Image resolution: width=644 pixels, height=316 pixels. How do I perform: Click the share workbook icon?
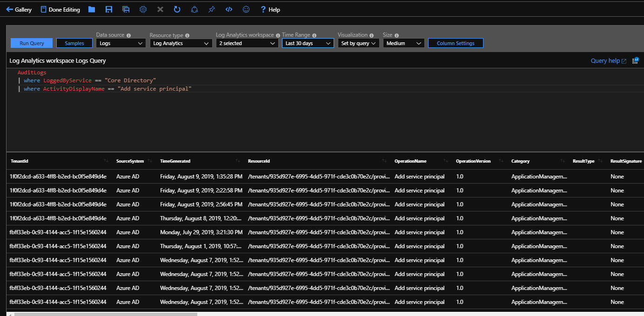click(195, 9)
